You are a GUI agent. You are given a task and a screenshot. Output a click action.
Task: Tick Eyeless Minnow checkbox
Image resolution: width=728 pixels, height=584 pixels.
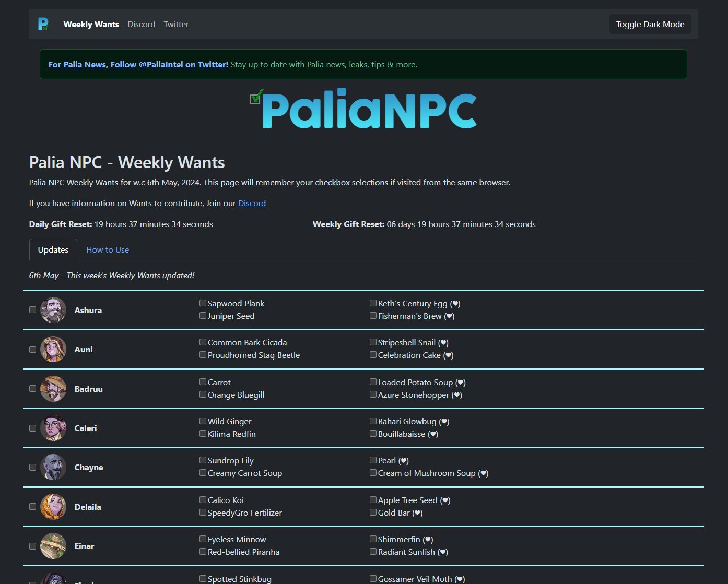coord(203,539)
